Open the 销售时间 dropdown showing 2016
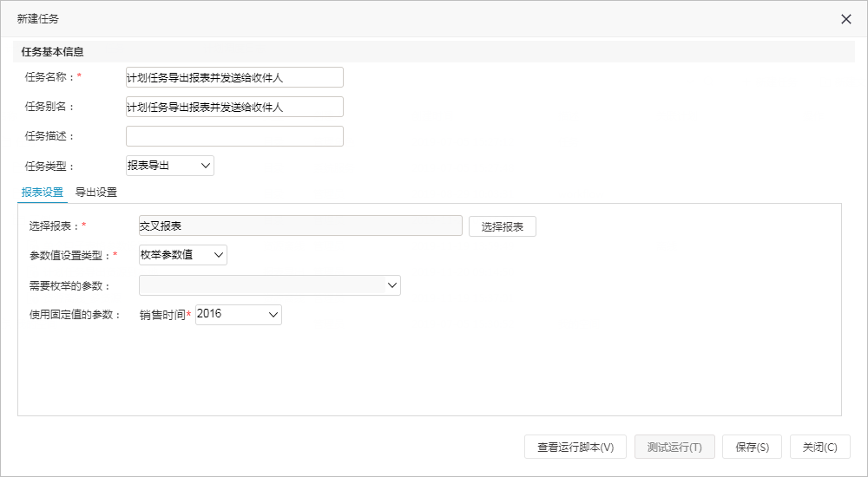The image size is (868, 477). 239,314
